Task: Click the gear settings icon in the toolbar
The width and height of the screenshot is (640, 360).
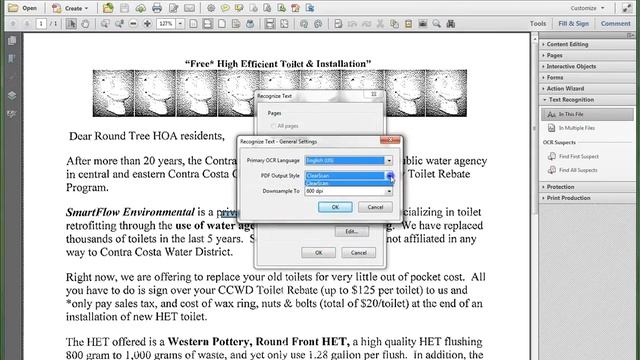Action: pos(211,8)
